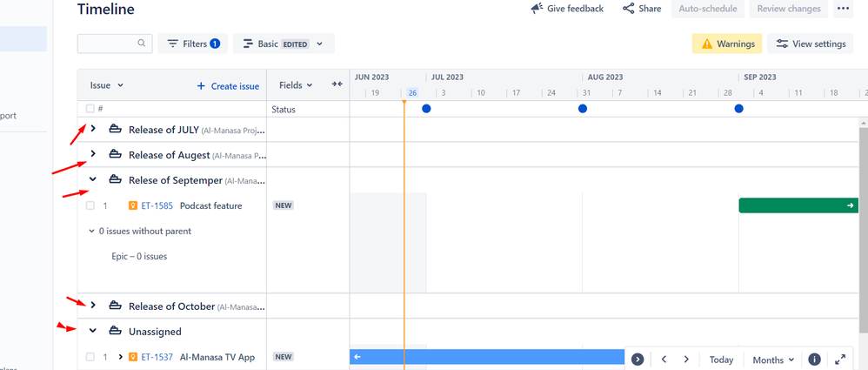Click the dark round arrow button in the bottom navigation bar

click(638, 360)
